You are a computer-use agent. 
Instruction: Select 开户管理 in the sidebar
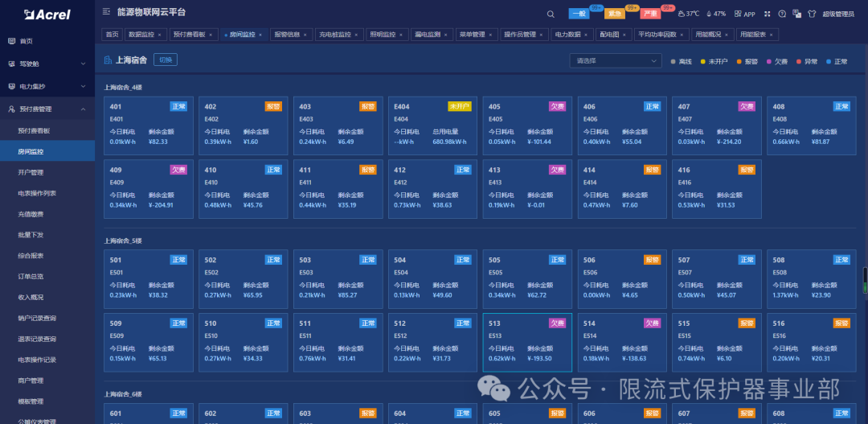point(31,172)
